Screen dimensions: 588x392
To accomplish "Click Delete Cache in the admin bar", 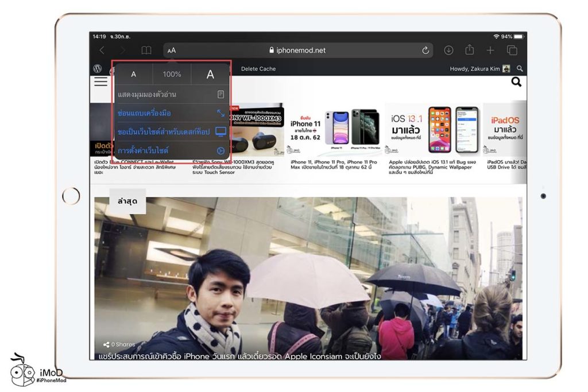I will point(260,68).
